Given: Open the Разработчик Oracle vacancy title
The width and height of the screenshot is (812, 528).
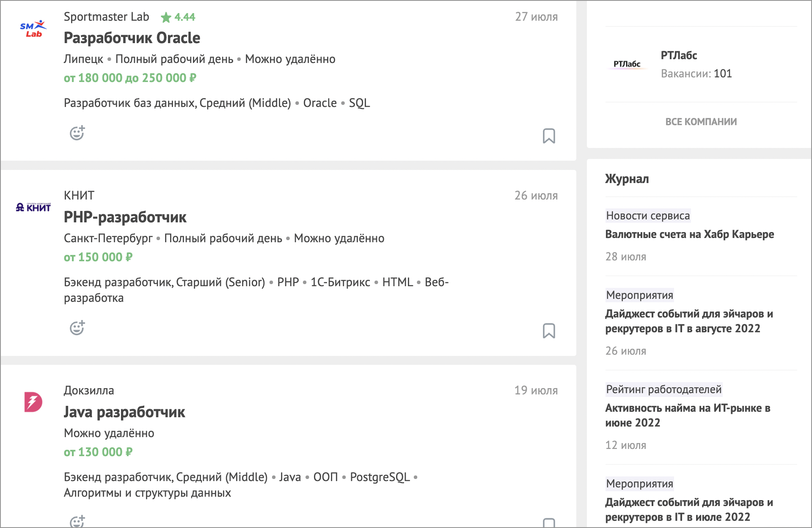Looking at the screenshot, I should 132,38.
